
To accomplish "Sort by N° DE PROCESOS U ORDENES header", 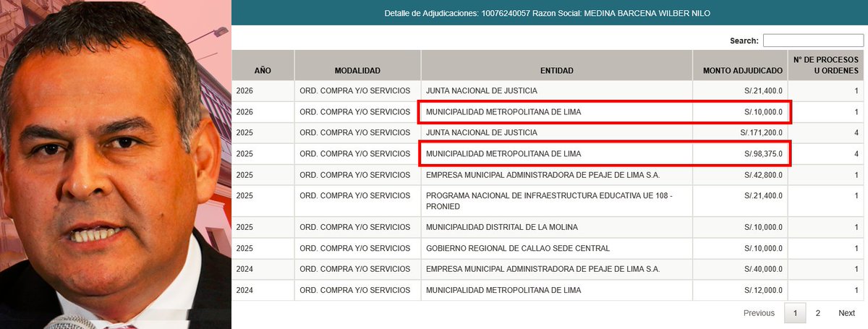I will (x=826, y=65).
